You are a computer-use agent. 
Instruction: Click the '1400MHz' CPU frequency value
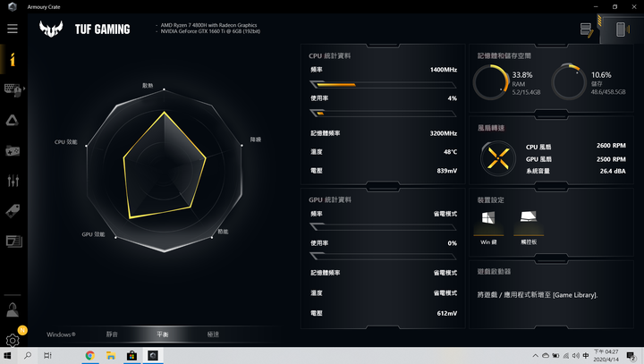444,70
